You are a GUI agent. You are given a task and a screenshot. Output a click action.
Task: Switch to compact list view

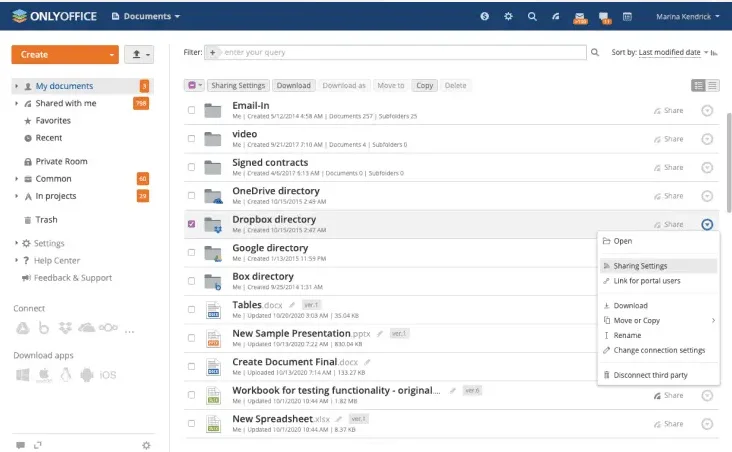(x=712, y=85)
